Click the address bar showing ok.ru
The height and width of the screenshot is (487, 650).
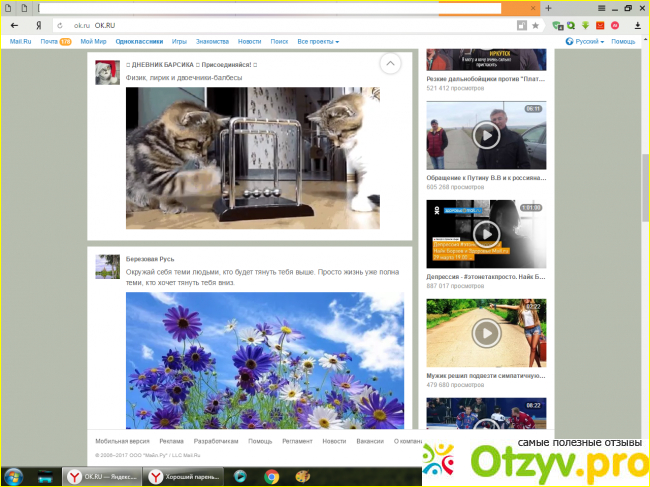[290, 24]
